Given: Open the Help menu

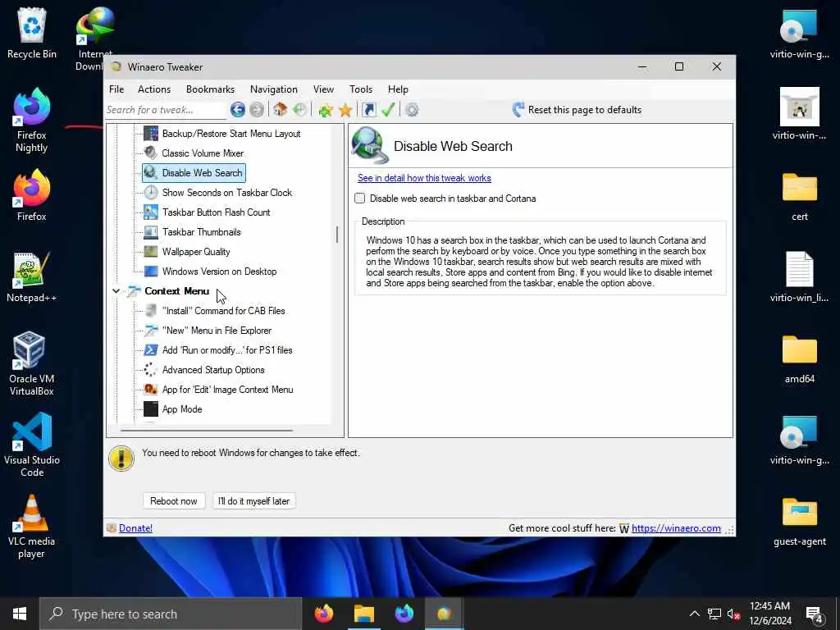Looking at the screenshot, I should pyautogui.click(x=398, y=89).
